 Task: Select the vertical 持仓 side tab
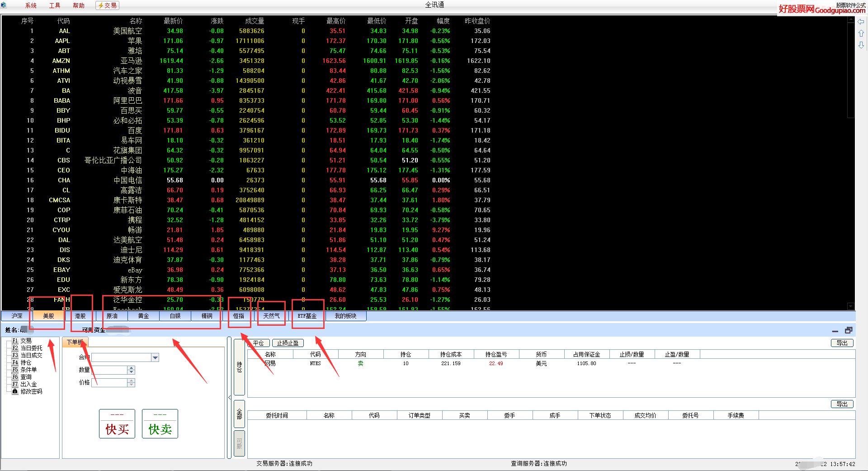coord(240,367)
